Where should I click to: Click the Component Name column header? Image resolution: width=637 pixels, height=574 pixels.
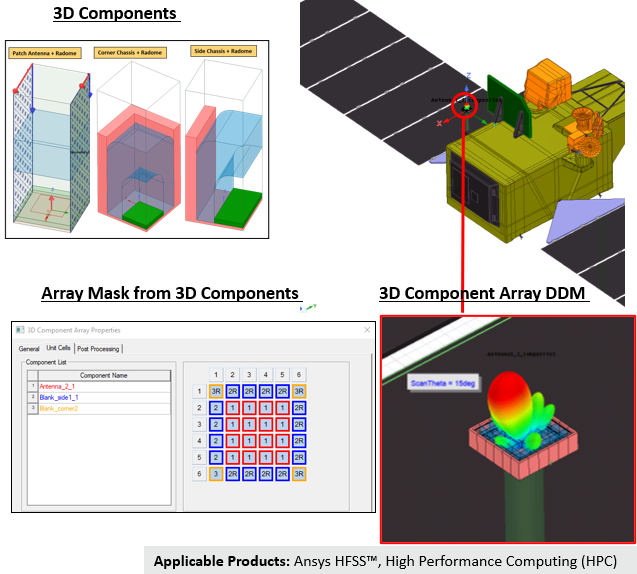click(x=104, y=375)
